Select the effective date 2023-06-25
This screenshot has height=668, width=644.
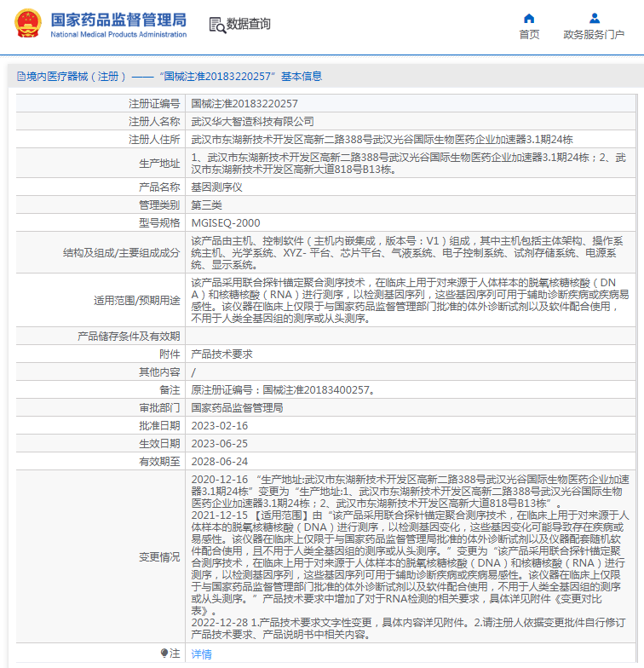click(220, 443)
